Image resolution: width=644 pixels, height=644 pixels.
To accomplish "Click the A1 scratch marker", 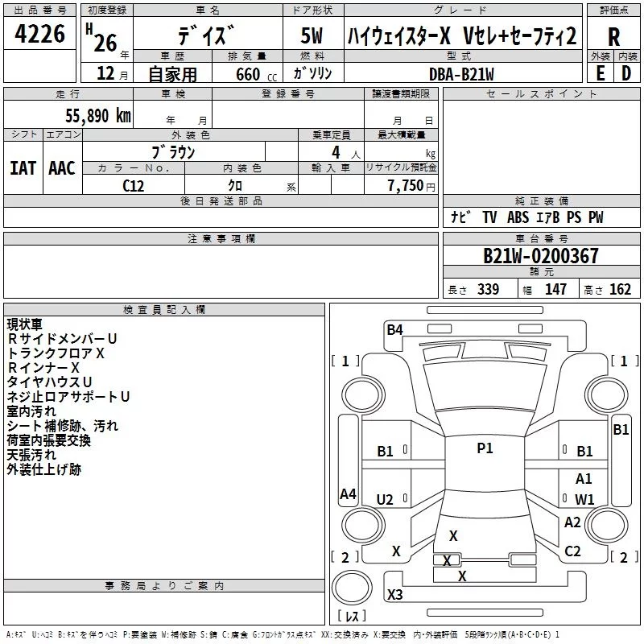I will [x=584, y=479].
